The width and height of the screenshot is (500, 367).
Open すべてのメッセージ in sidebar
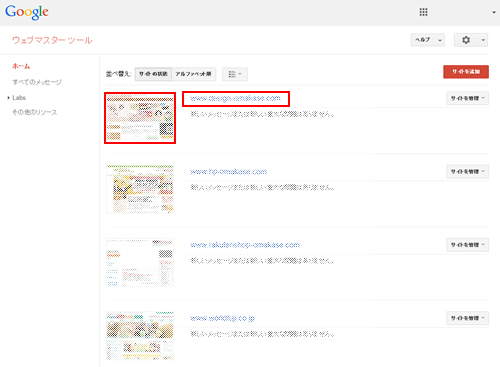click(37, 82)
